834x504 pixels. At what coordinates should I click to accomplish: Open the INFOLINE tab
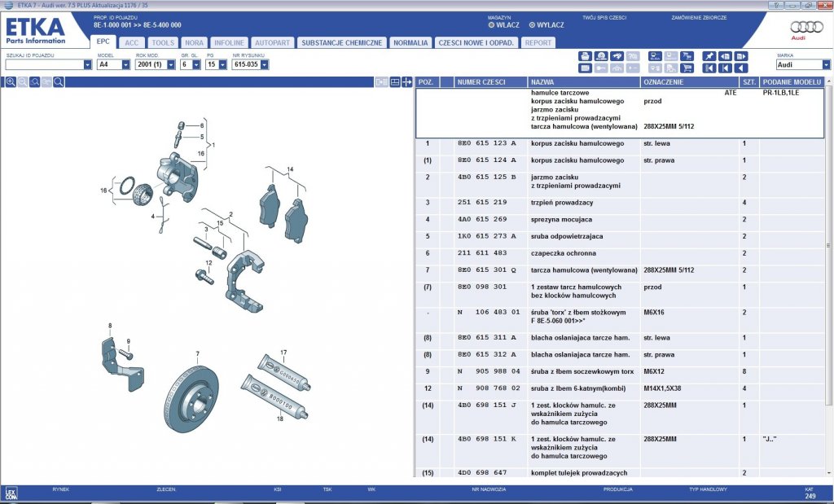(229, 42)
